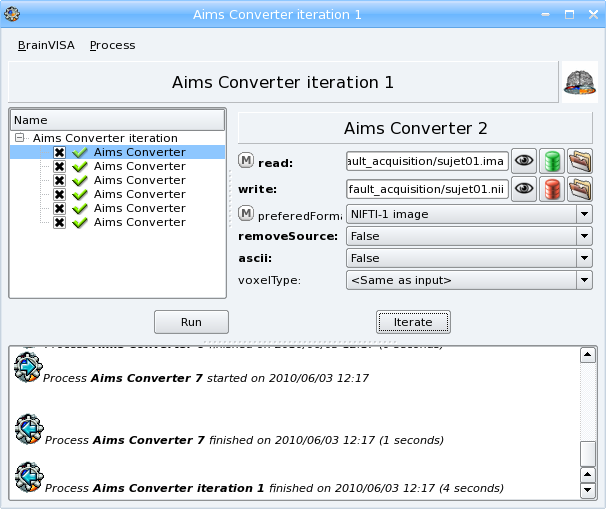Screen dimensions: 606x509
Task: Click the BrainVISA brain logo icon
Action: [x=578, y=82]
